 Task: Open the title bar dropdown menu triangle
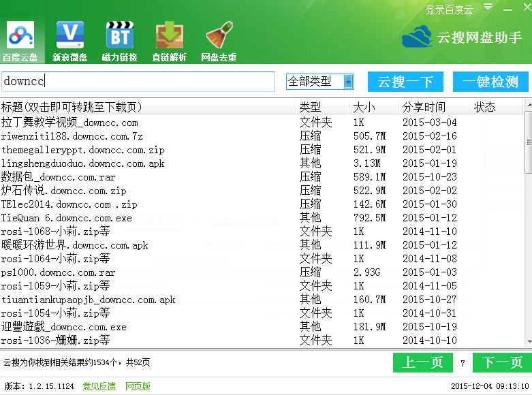(x=488, y=7)
